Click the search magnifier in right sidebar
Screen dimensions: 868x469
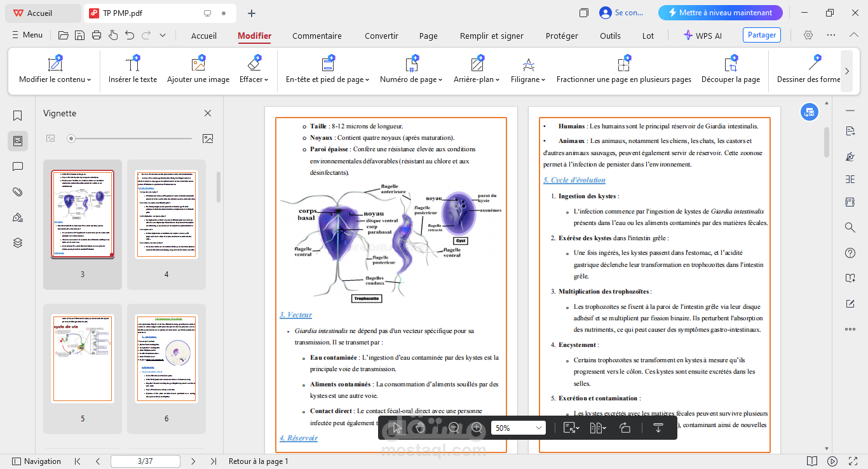click(850, 228)
